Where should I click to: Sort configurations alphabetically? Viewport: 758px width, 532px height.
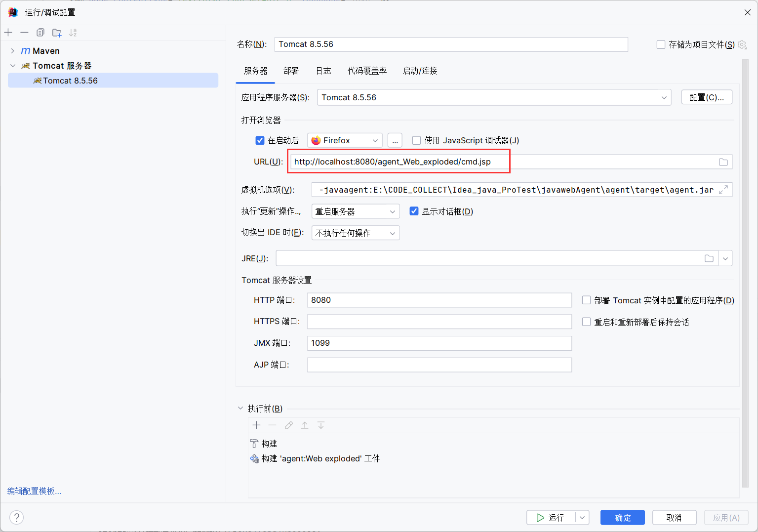point(73,33)
